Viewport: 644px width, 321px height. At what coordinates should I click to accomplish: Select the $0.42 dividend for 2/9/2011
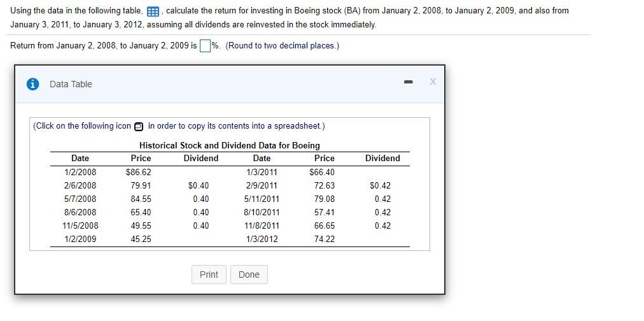click(x=381, y=186)
